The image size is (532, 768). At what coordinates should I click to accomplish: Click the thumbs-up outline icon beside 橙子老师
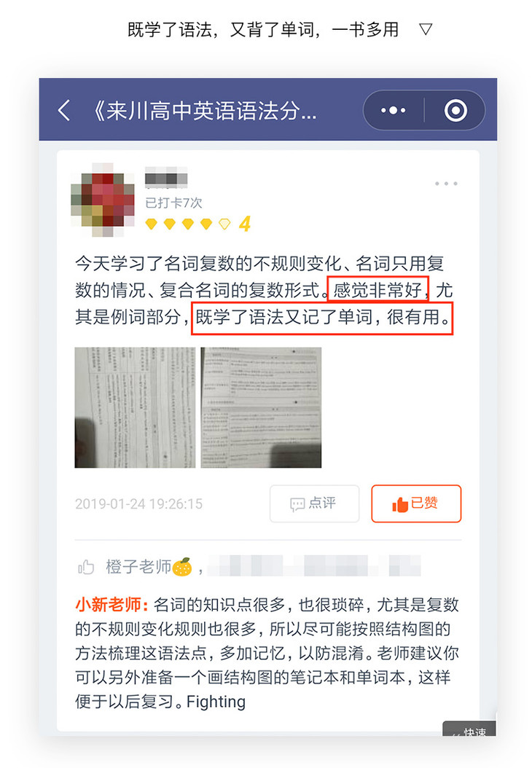(x=86, y=567)
